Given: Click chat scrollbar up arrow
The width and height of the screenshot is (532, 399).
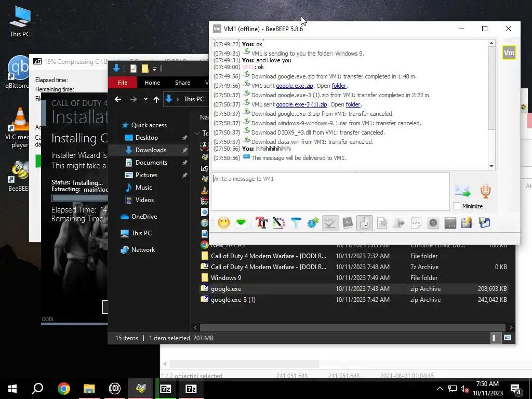Looking at the screenshot, I should (491, 43).
